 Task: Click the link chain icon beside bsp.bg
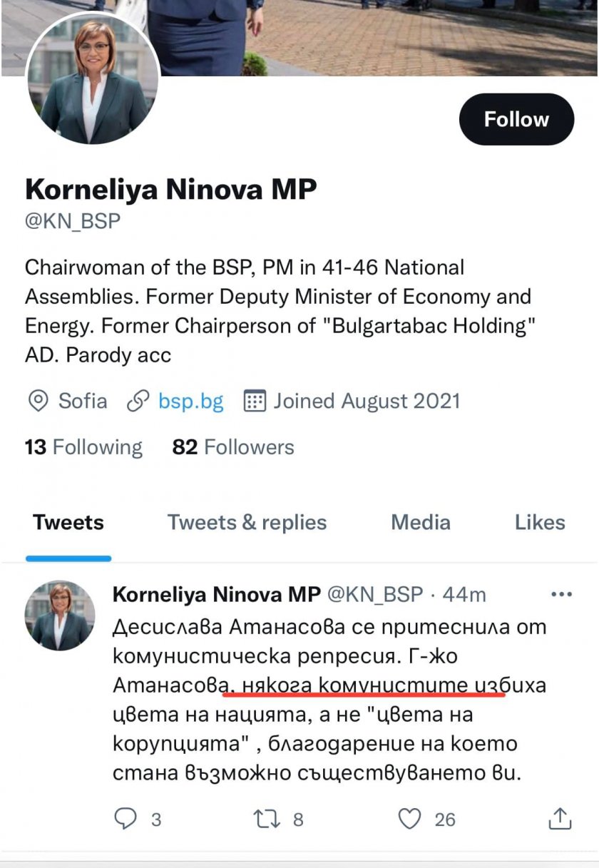(137, 401)
